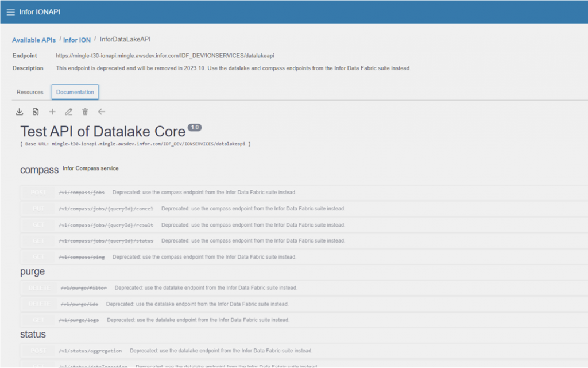Click the Endpoint field label
588x368 pixels.
click(x=25, y=56)
